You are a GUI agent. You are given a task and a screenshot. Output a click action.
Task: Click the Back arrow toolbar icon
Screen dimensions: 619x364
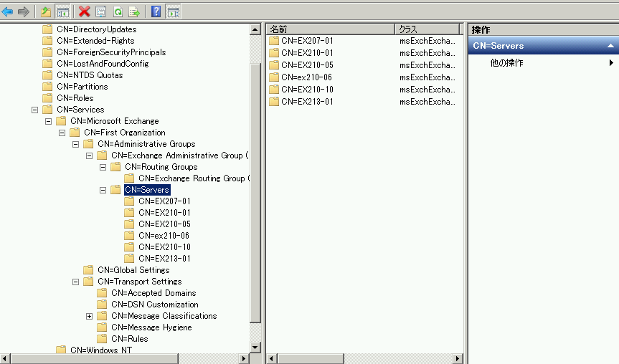coord(7,12)
